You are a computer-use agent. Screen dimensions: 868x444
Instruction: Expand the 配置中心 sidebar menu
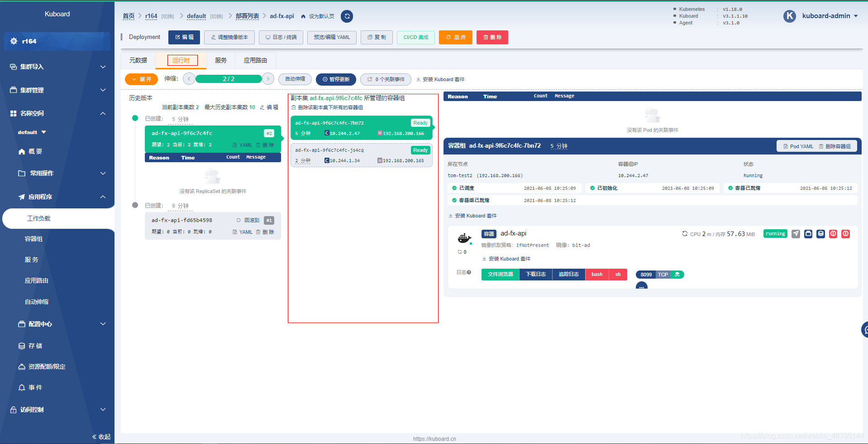[x=57, y=324]
